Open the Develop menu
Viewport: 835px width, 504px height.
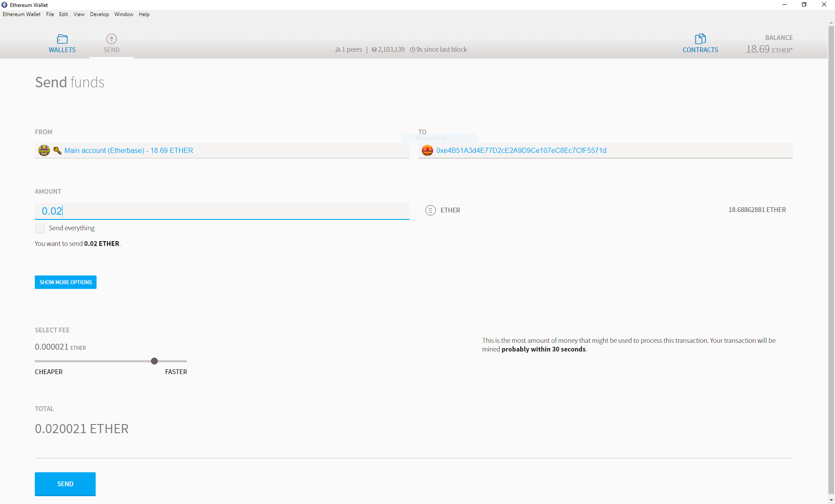(x=99, y=14)
